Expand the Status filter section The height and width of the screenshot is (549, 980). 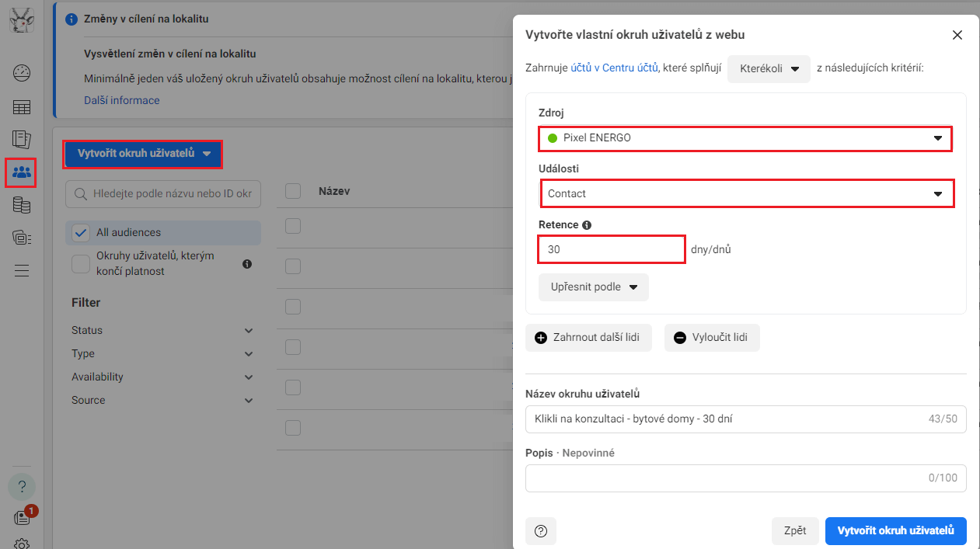coord(162,331)
